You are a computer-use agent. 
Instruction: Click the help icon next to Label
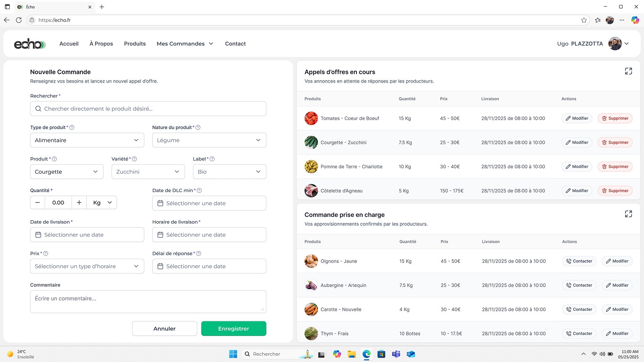click(212, 159)
